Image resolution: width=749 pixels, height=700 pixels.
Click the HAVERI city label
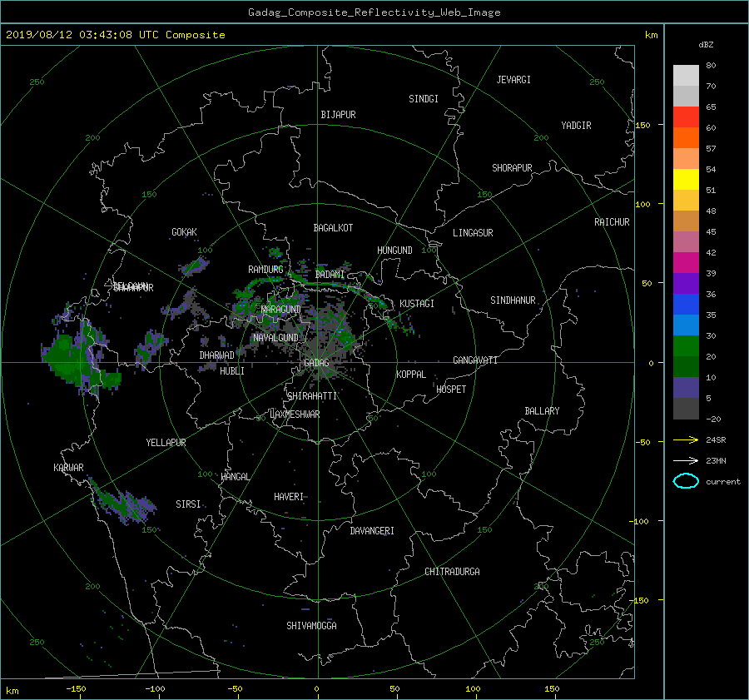289,497
